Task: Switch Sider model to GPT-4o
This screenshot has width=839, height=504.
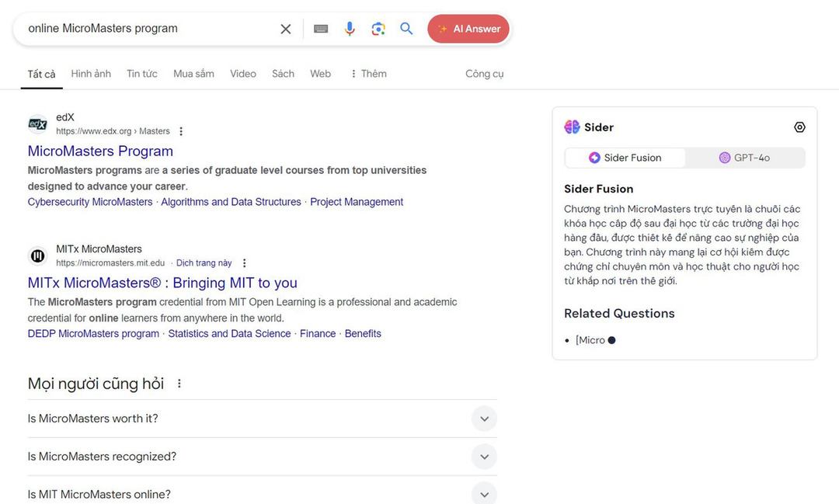Action: tap(744, 158)
